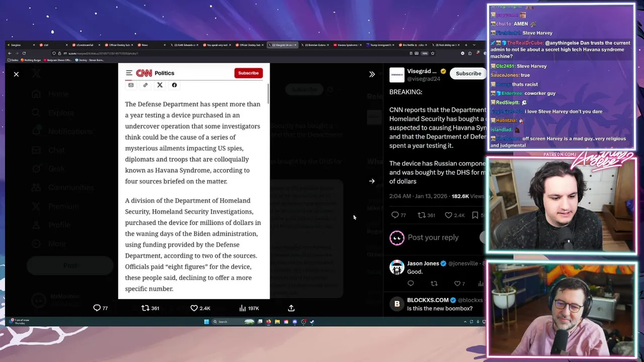Open the Nothing Burger bookmark
The image size is (644, 362).
pyautogui.click(x=31, y=60)
